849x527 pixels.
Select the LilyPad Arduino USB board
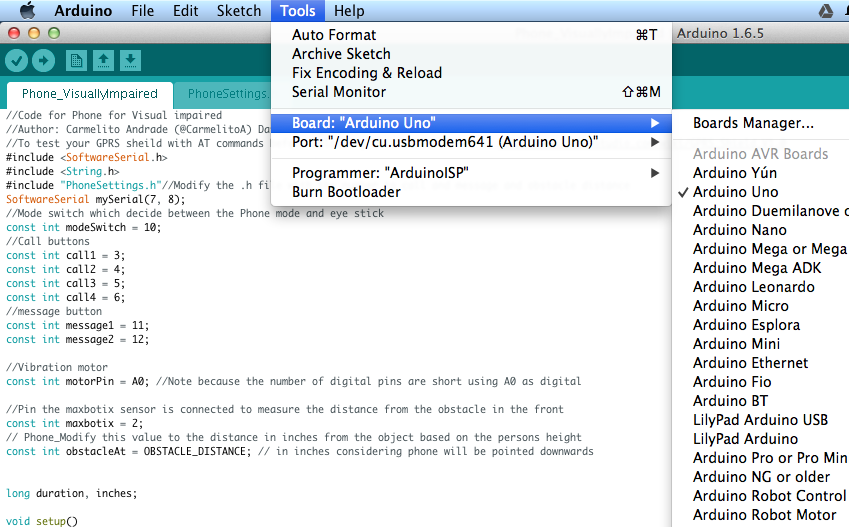(x=761, y=419)
